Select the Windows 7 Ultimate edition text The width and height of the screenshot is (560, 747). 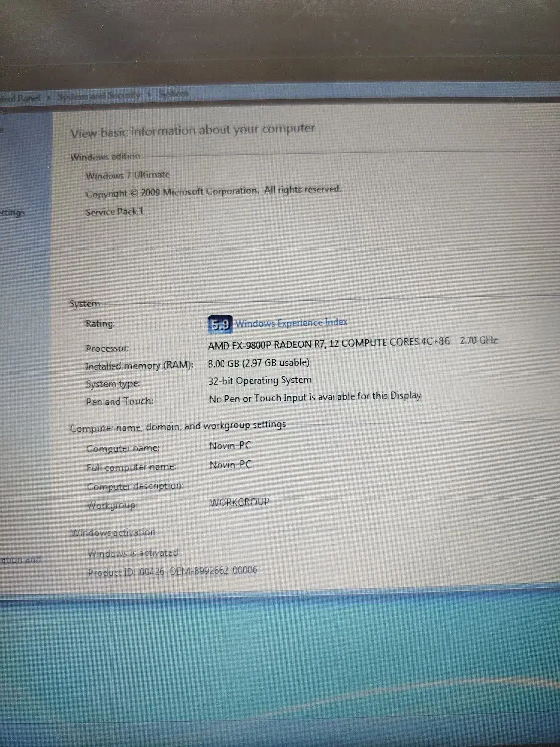coord(127,174)
